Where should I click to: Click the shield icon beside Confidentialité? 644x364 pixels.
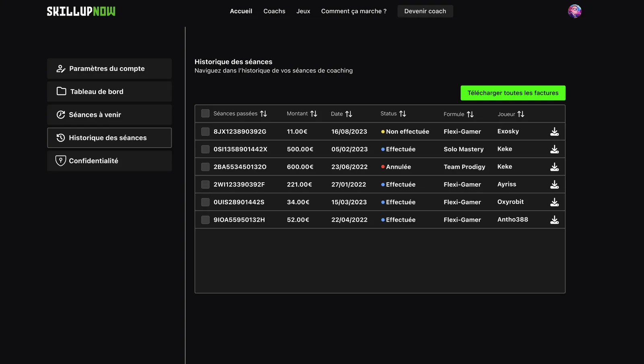coord(61,160)
